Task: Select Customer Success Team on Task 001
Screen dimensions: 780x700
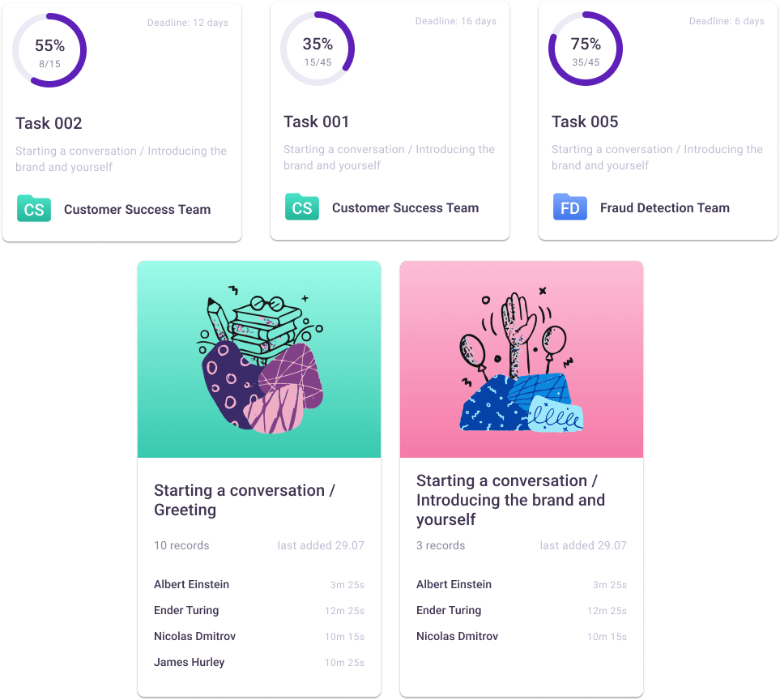Action: point(406,208)
